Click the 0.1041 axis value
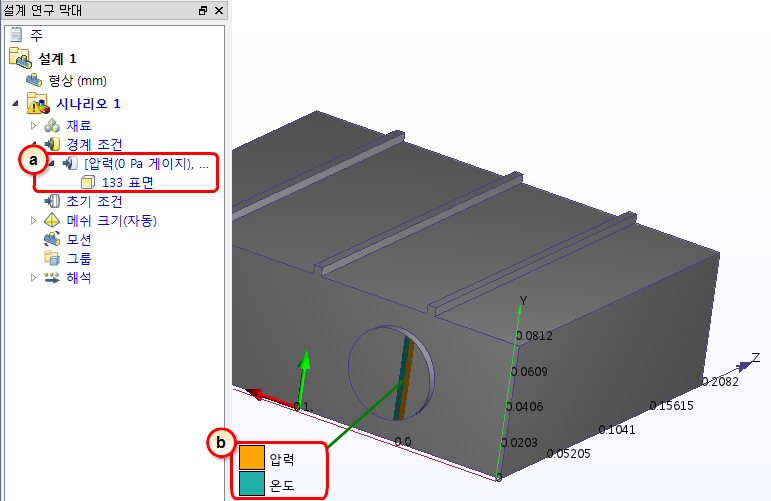The height and width of the screenshot is (501, 771). (x=617, y=430)
